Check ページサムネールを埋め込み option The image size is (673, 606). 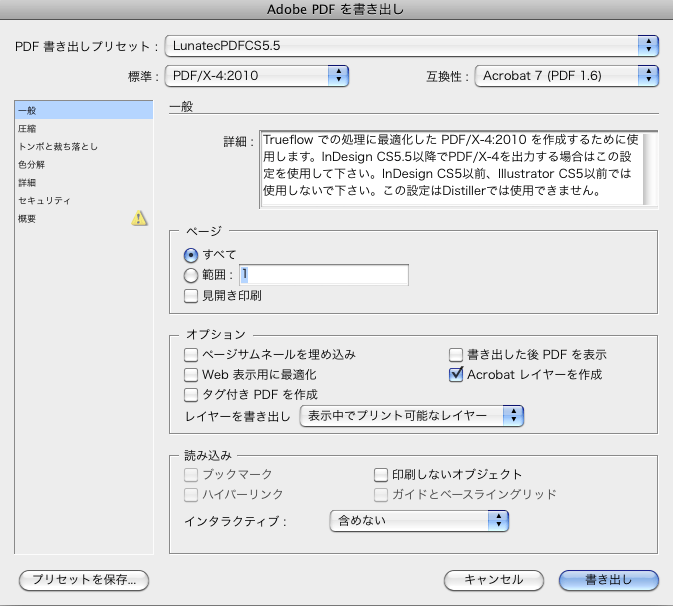point(191,355)
